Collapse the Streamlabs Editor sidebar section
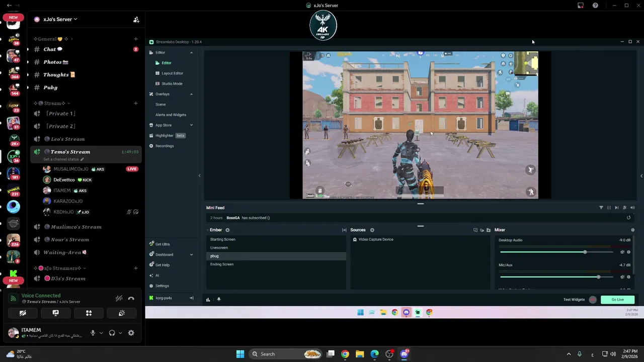The image size is (644, 362). (x=191, y=52)
